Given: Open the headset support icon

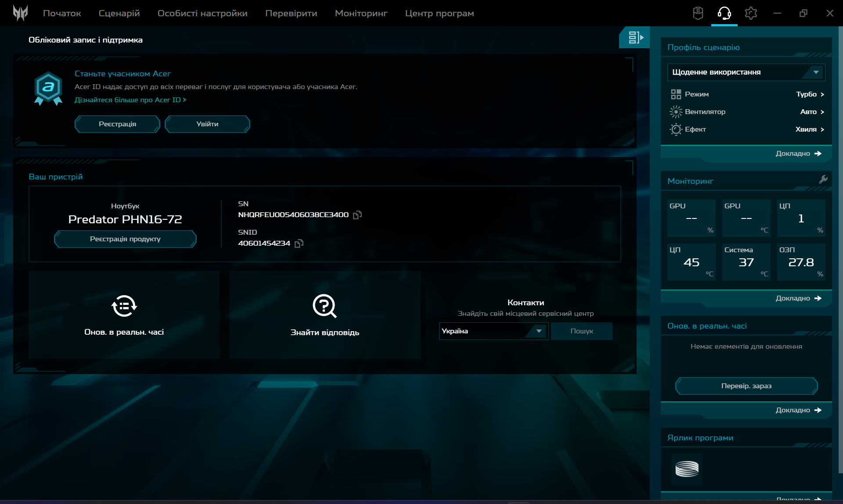Looking at the screenshot, I should point(724,13).
